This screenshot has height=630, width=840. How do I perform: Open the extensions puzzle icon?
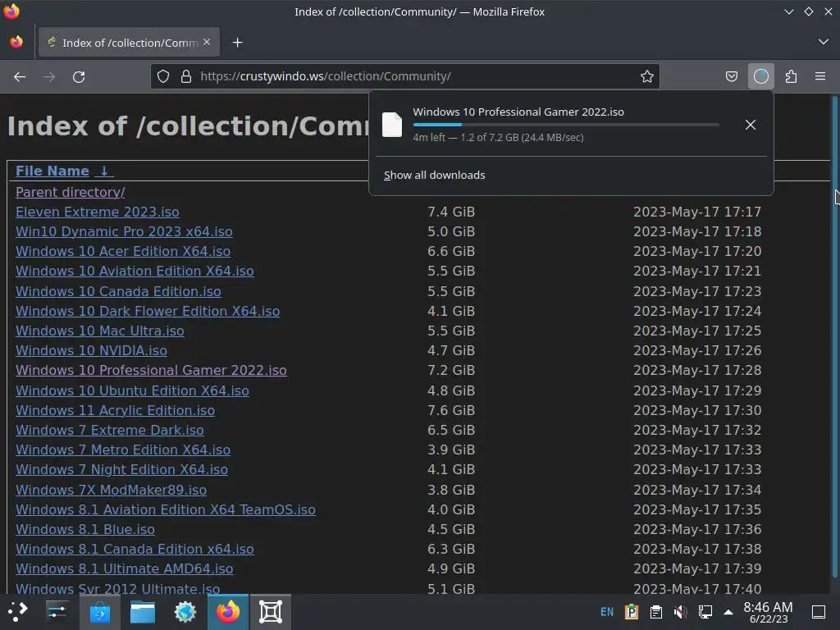point(791,76)
